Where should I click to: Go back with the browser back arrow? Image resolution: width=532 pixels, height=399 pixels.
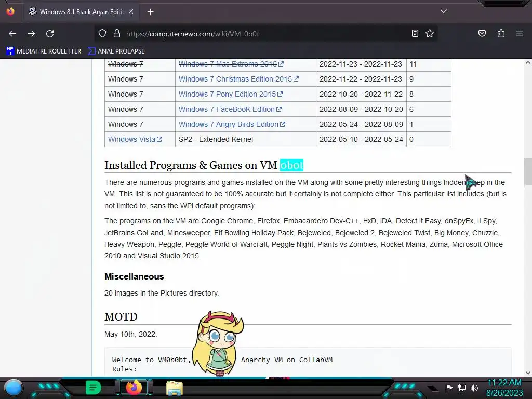pyautogui.click(x=12, y=34)
